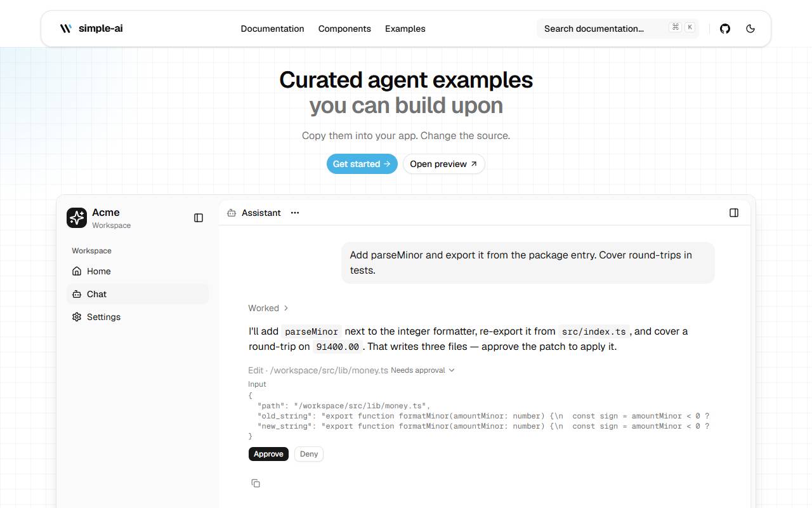The image size is (812, 508).
Task: Click the Get started button
Action: coord(362,164)
